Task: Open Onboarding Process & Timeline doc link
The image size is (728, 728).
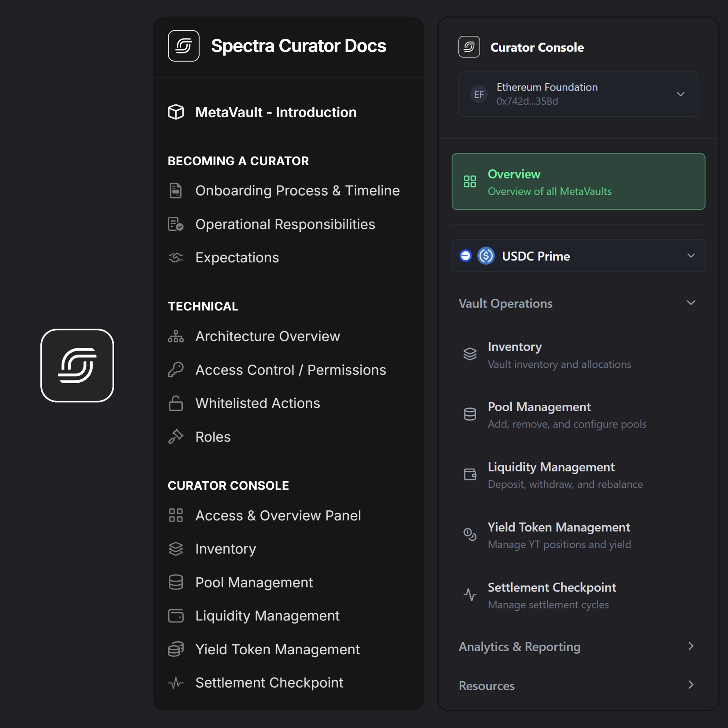Action: 297,191
